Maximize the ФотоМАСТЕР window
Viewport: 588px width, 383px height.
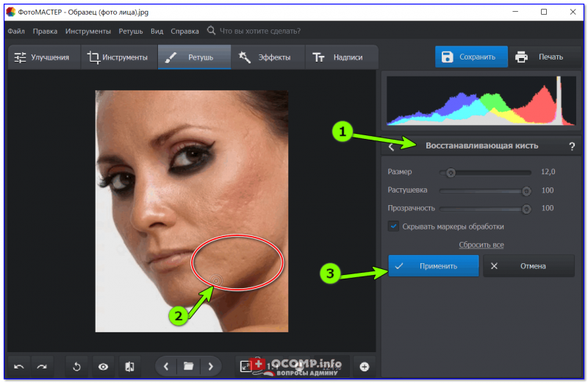click(544, 12)
